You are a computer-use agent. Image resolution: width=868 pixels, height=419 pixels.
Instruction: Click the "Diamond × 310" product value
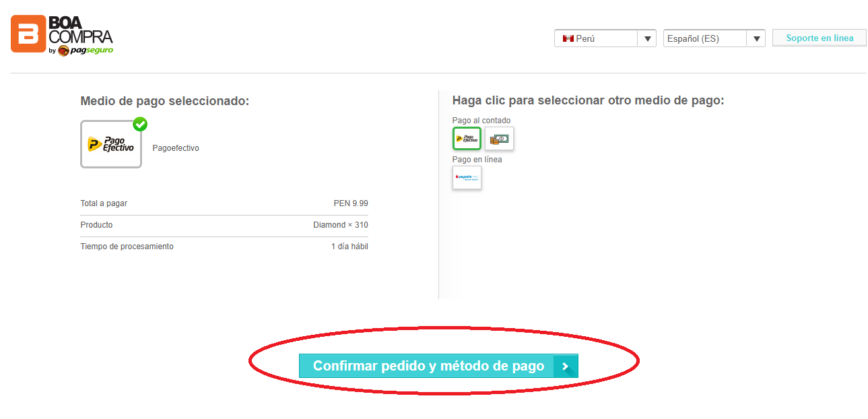341,225
